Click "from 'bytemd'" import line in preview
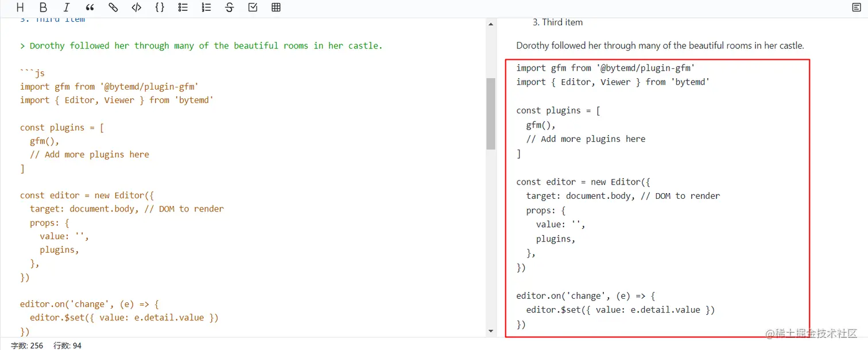Image resolution: width=868 pixels, height=350 pixels. [x=613, y=82]
